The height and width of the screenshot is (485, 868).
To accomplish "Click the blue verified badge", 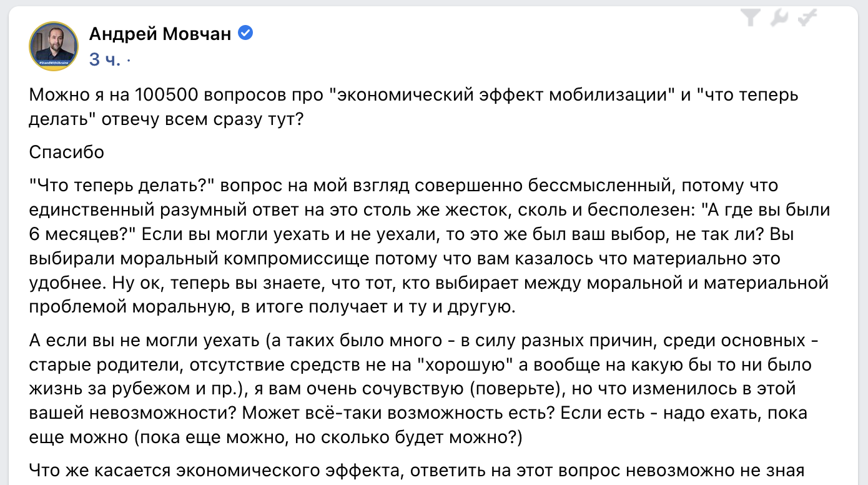I will pos(246,34).
